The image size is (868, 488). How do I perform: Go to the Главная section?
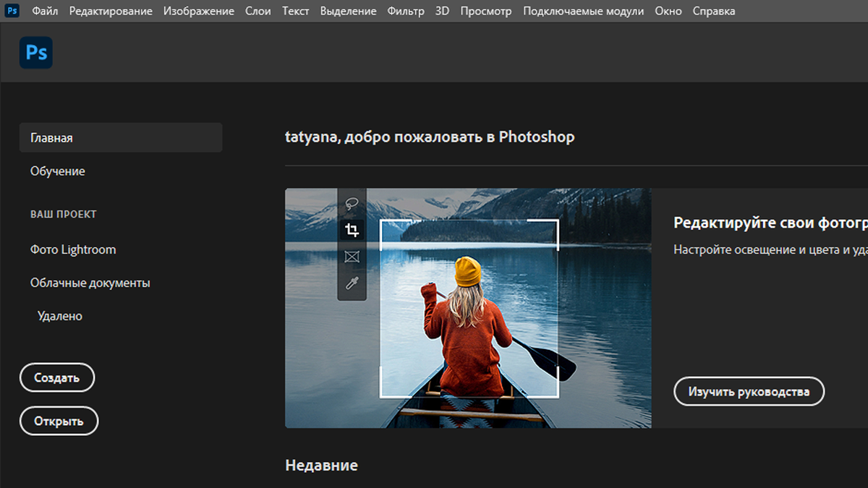coord(121,137)
